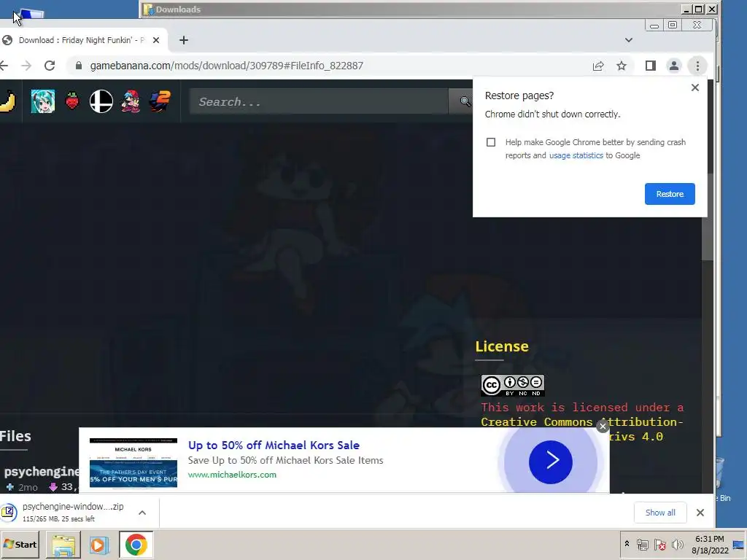Expand the psychengine download options chevron
This screenshot has width=747, height=560.
142,513
